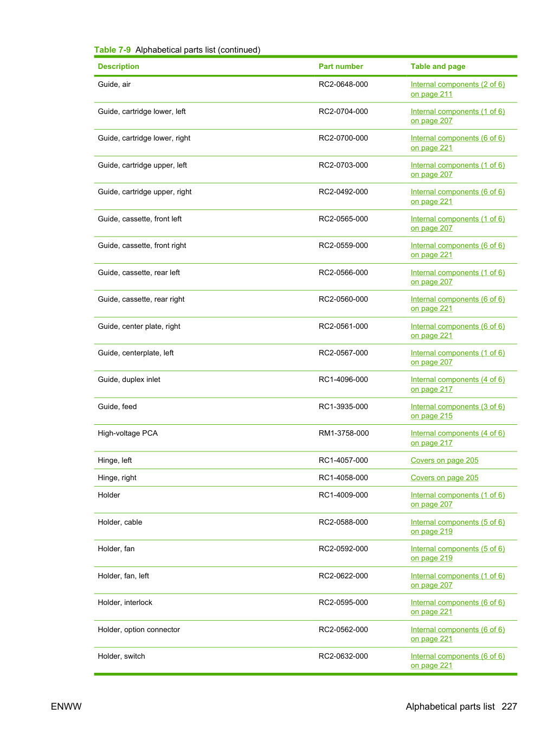Click Covers on page 205 for Hinge, left
Viewport: 560px width, 746px height.
point(445,460)
